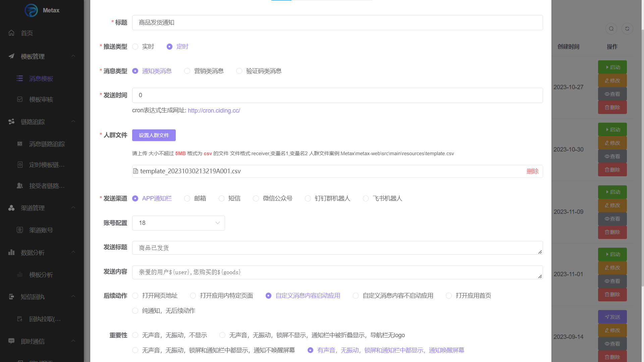Image resolution: width=644 pixels, height=362 pixels.
Task: Click the Metax logo icon
Action: click(31, 10)
